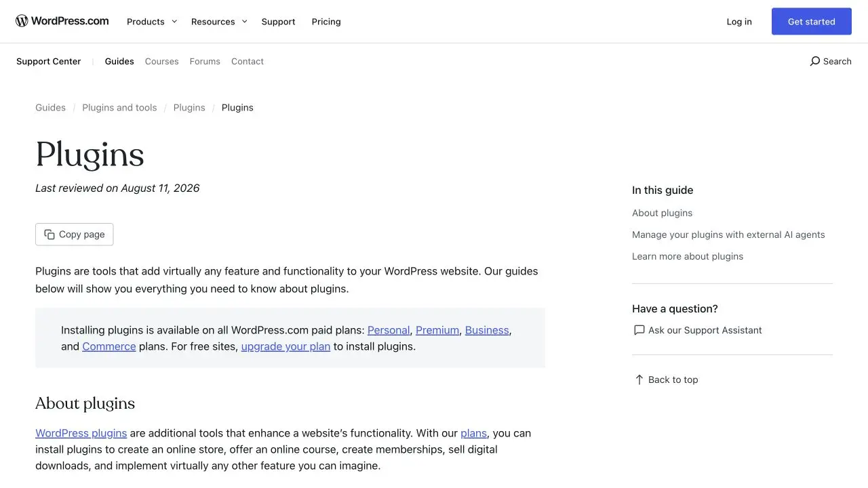Click the WordPress.com logo
Screen dimensions: 868x488
coord(62,21)
